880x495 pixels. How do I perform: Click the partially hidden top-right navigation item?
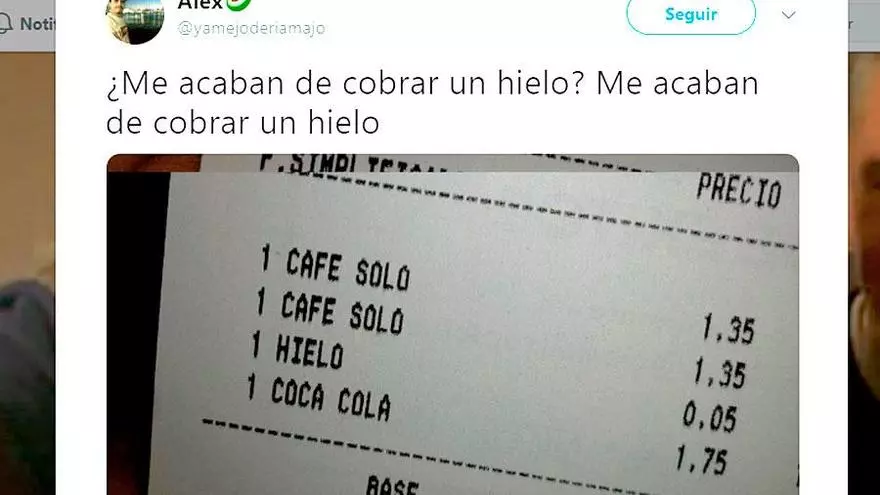point(864,24)
